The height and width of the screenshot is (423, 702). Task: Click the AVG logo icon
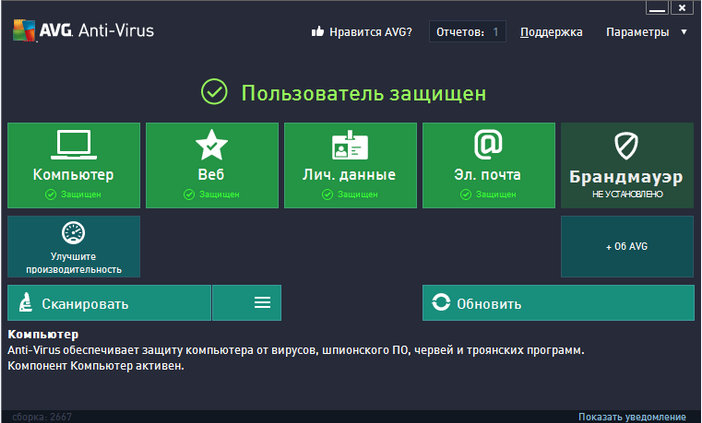24,30
